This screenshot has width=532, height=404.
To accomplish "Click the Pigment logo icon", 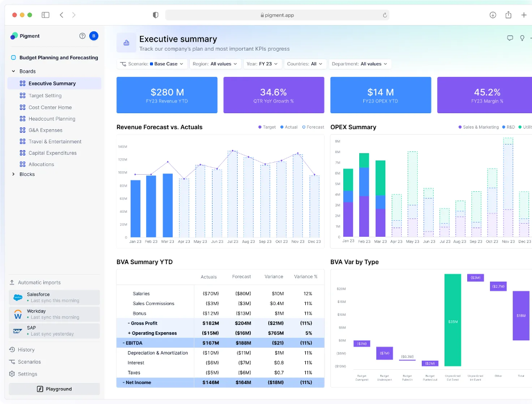I will point(13,36).
